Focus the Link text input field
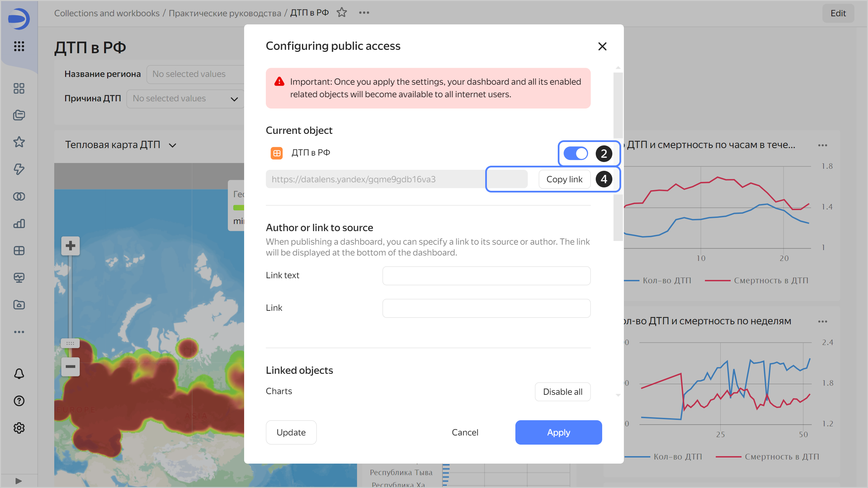This screenshot has height=488, width=868. click(x=486, y=276)
